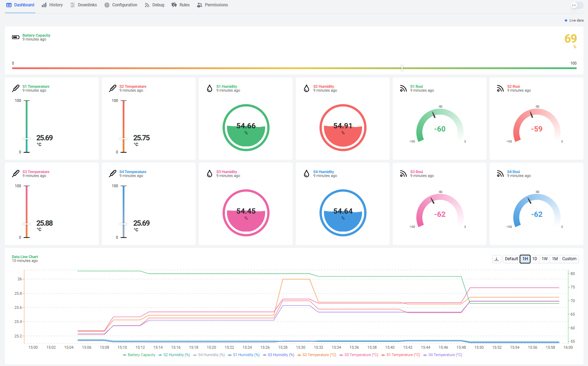This screenshot has height=366, width=588.
Task: Click the S2 Rssi signal icon
Action: [x=500, y=88]
